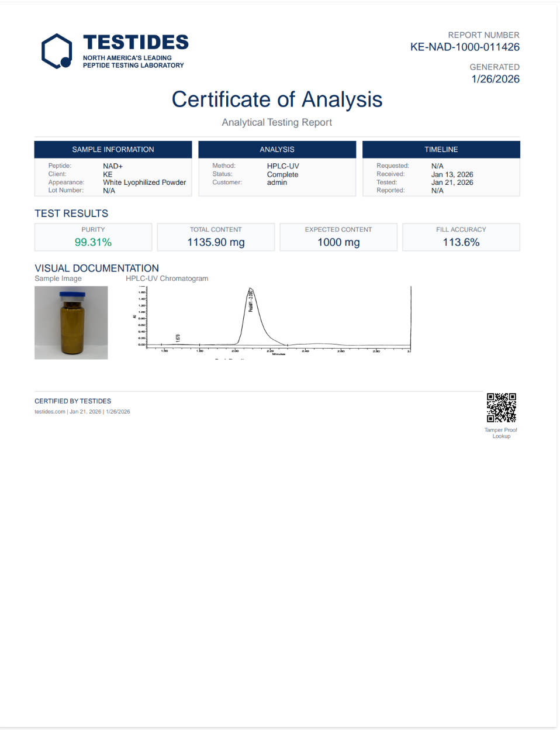
Task: Click the green 99.31% purity value
Action: coord(93,242)
